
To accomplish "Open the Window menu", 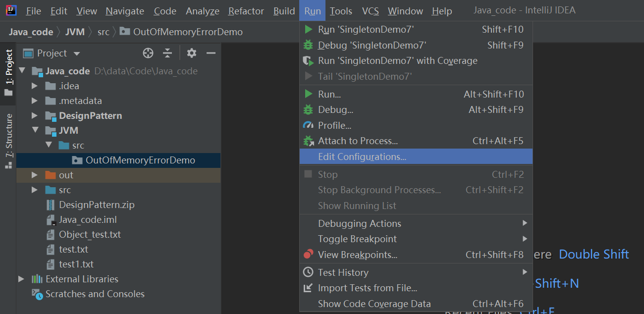I will (x=406, y=10).
